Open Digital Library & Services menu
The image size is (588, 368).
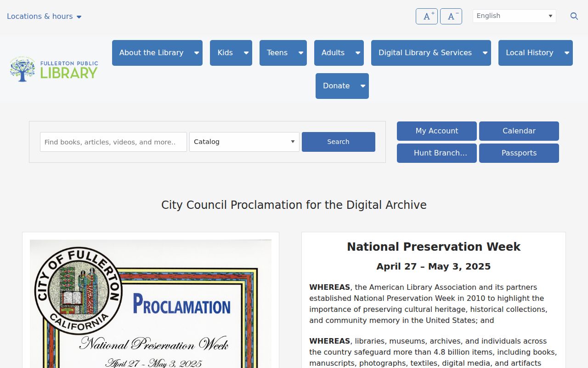pyautogui.click(x=425, y=53)
